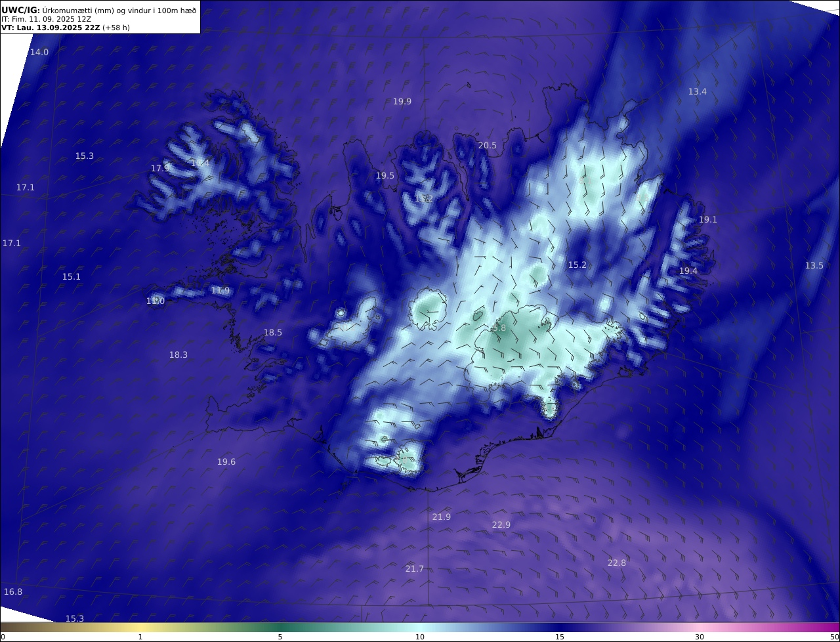Click the value label 19.1

tap(708, 220)
